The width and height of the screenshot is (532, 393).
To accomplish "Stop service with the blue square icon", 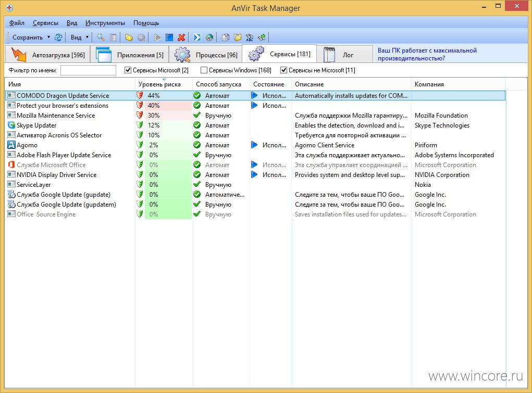I will tap(169, 37).
